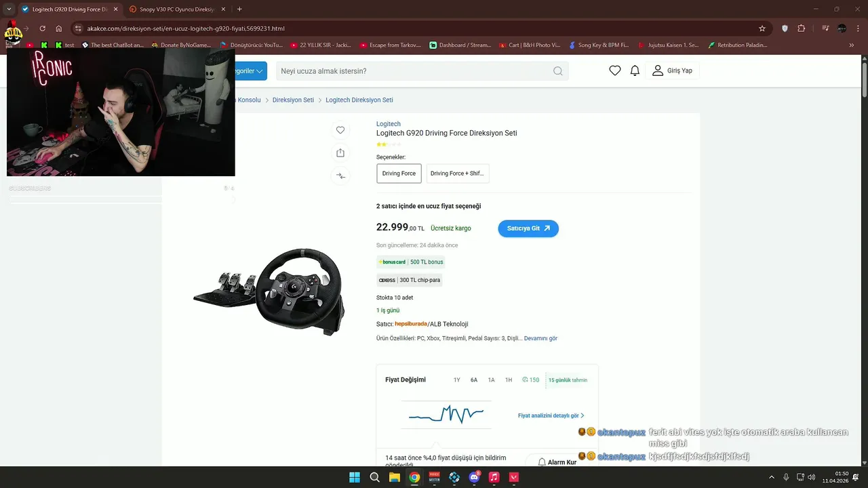This screenshot has width=868, height=488.
Task: Open Voicemeeter from the taskbar
Action: 435,477
